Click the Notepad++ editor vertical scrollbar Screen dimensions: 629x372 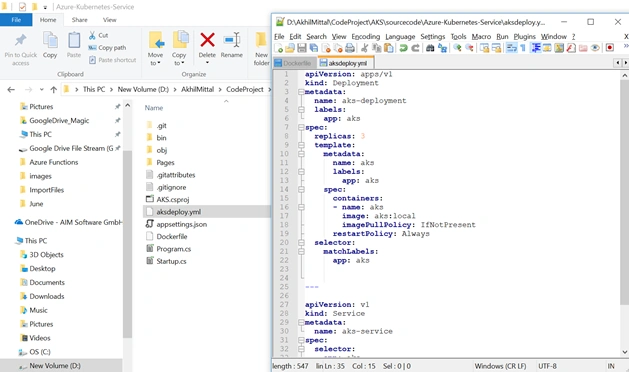coord(625,192)
